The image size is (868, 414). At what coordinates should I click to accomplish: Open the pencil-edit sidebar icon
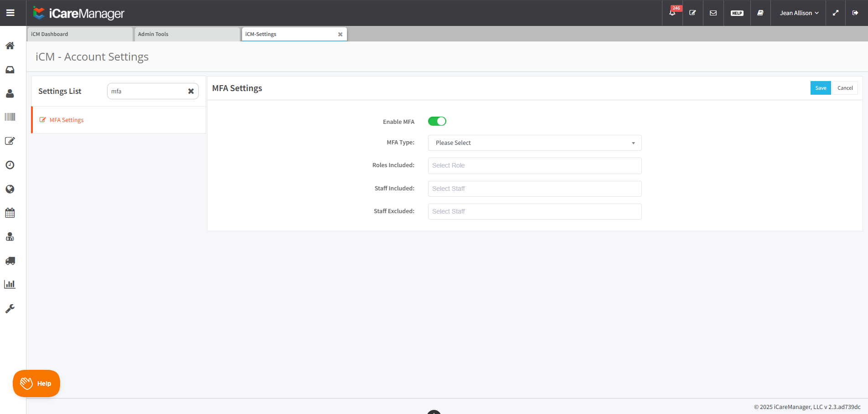pos(10,141)
